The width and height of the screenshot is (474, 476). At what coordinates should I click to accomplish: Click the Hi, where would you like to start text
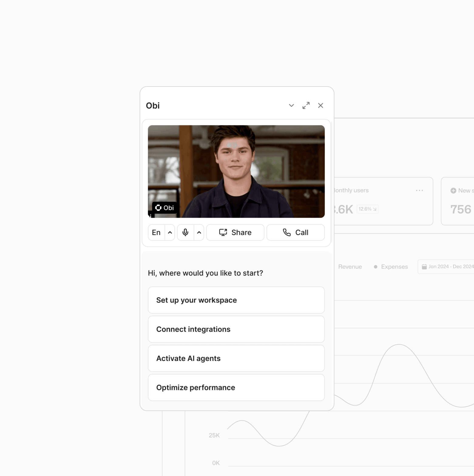205,273
